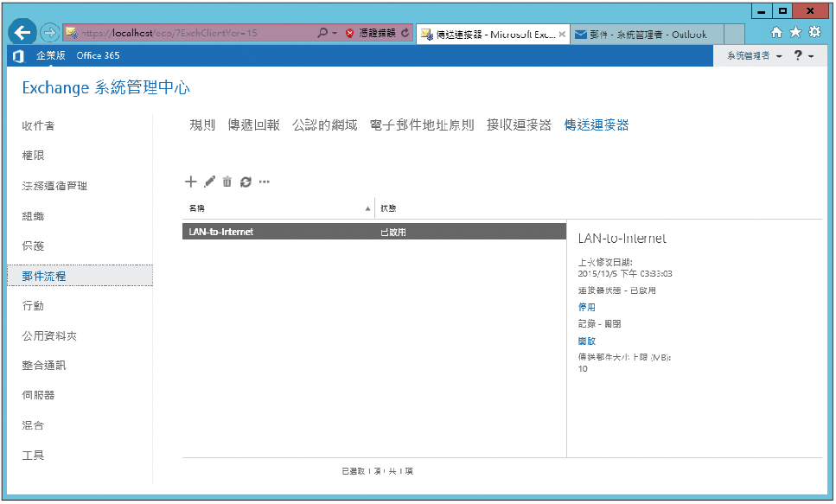The image size is (836, 504).
Task: Refresh the connector list with the refresh icon
Action: [x=246, y=182]
